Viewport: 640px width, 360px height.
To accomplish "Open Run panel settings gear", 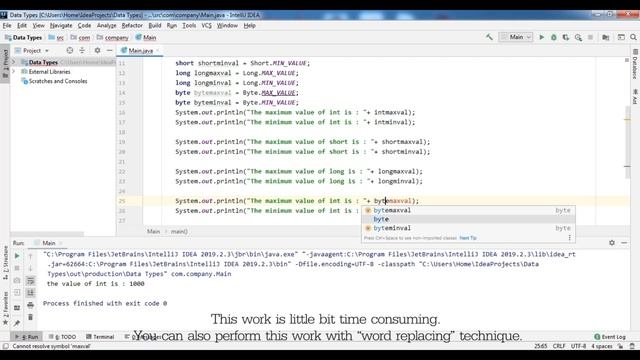I will pos(611,243).
